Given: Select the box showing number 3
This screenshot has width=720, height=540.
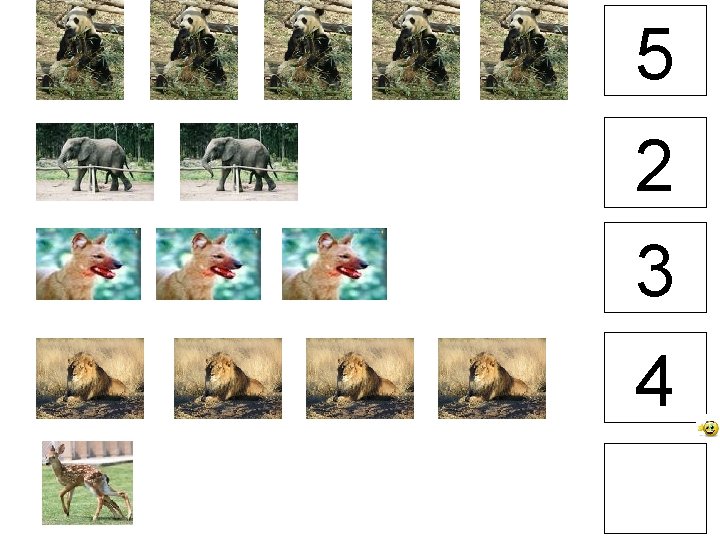Looking at the screenshot, I should [x=655, y=268].
